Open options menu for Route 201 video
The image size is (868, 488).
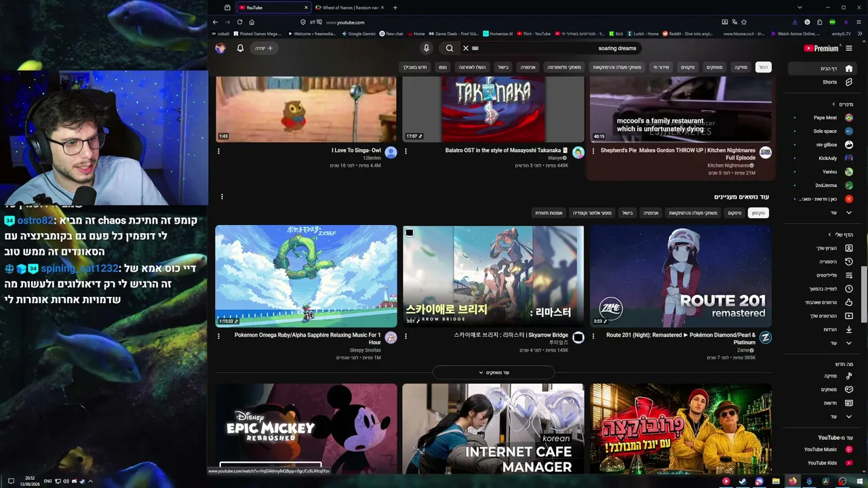tap(593, 335)
